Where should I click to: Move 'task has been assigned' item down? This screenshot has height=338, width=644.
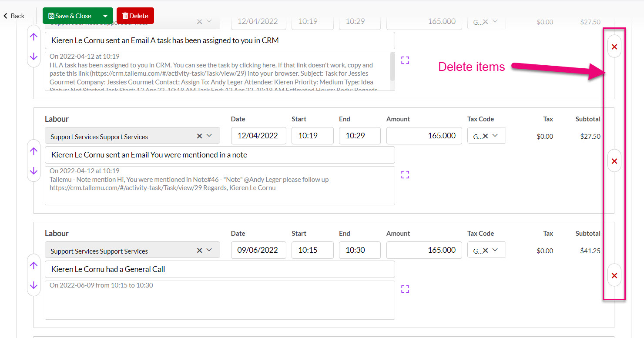pyautogui.click(x=34, y=57)
